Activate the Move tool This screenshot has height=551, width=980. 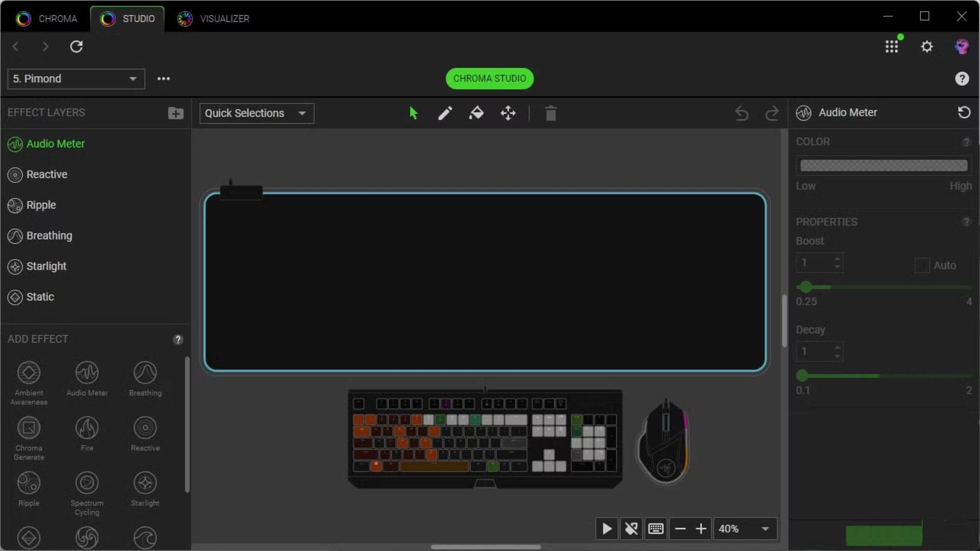508,113
